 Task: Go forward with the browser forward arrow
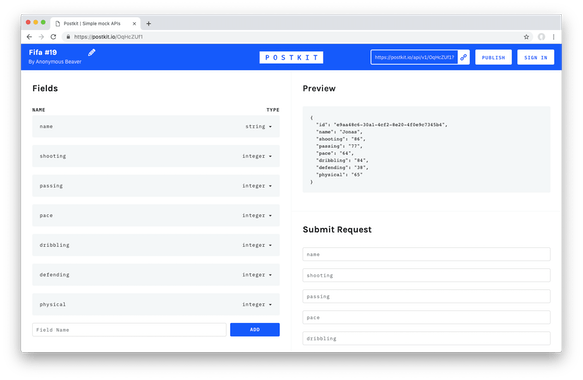pos(41,37)
